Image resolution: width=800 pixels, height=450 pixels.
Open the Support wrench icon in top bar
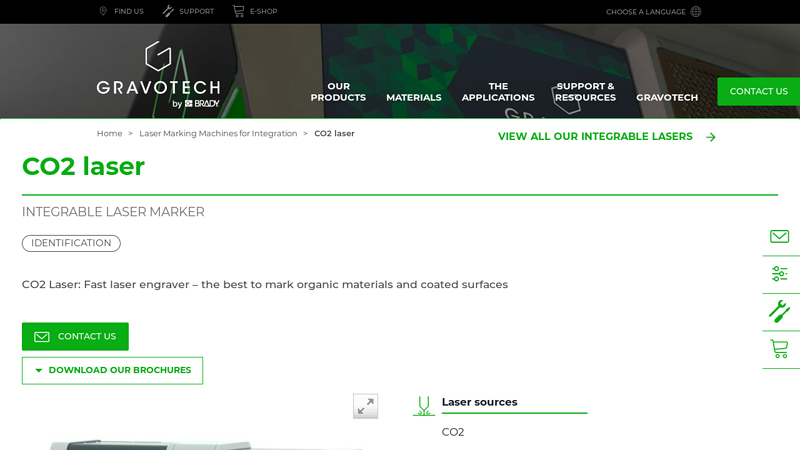(x=168, y=11)
